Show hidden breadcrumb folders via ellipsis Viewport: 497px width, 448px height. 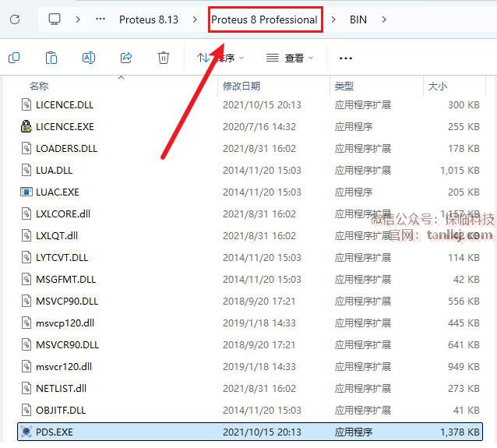[x=100, y=19]
